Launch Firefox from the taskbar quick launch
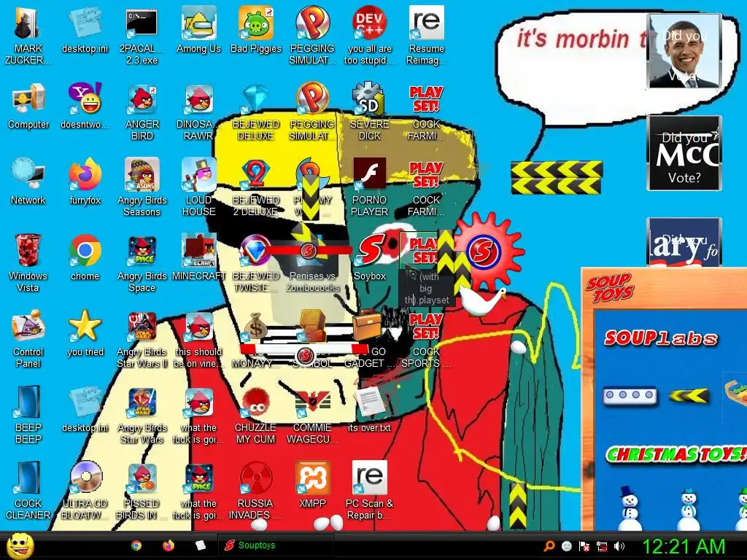This screenshot has width=747, height=560. click(x=169, y=545)
